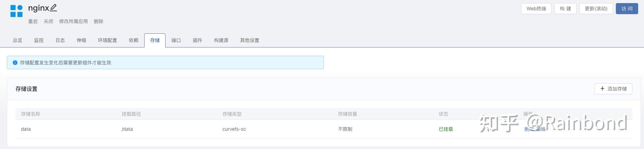The height and width of the screenshot is (149, 644).
Task: Click the 更新(滚动) rolling update button
Action: click(596, 9)
